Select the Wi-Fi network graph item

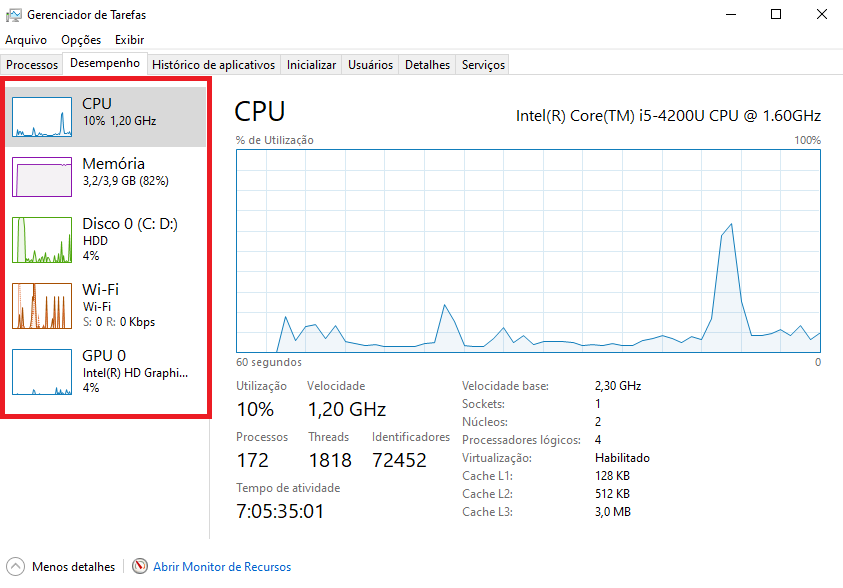pos(106,305)
